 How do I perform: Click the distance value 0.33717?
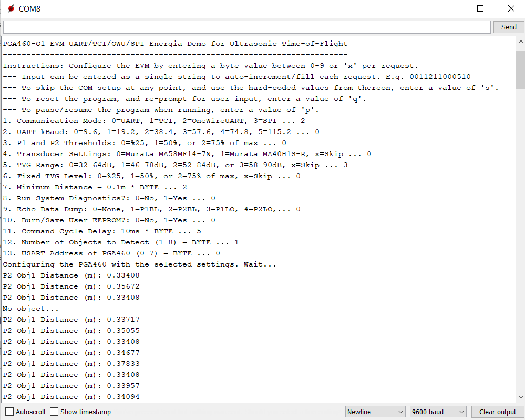123,320
